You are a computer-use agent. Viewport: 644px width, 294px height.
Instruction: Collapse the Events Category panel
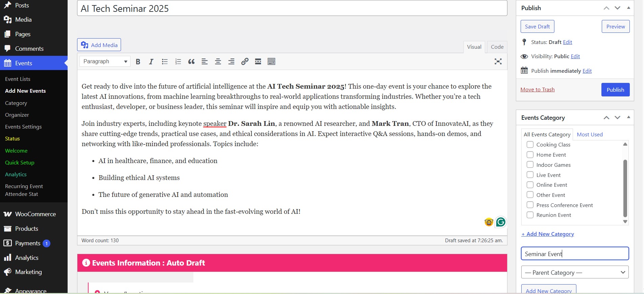point(628,118)
